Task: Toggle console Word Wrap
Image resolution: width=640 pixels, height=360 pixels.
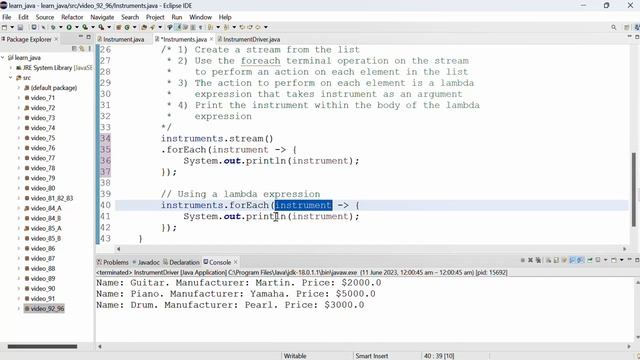Action: [x=564, y=260]
